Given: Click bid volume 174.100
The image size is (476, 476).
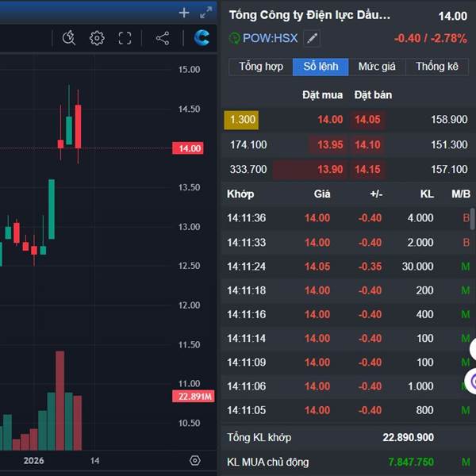Looking at the screenshot, I should click(x=248, y=145).
